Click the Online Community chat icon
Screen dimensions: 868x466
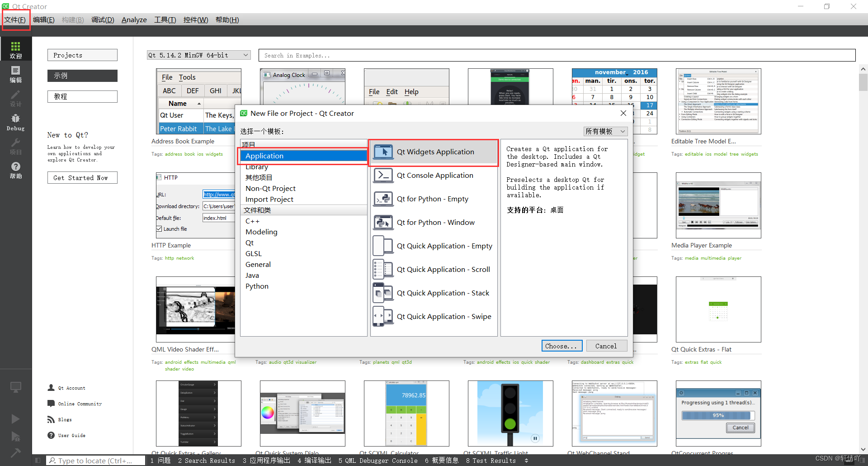51,404
